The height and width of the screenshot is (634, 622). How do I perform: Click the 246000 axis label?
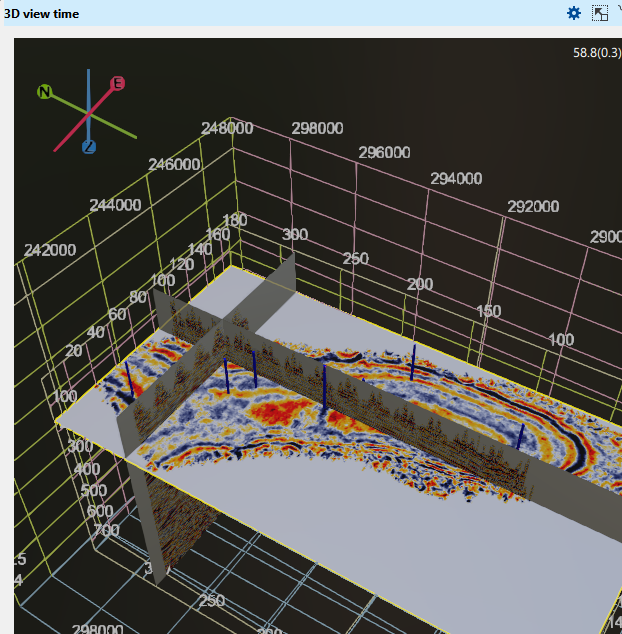(x=174, y=165)
